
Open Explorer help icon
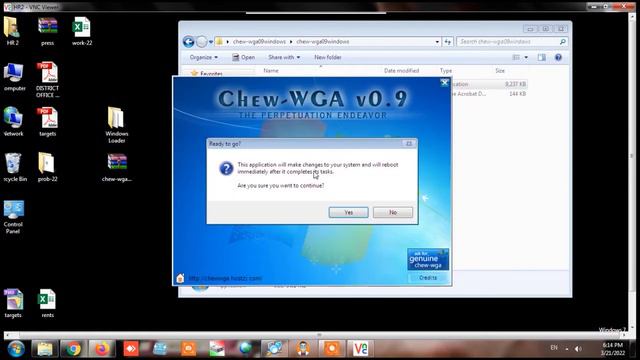(x=558, y=58)
